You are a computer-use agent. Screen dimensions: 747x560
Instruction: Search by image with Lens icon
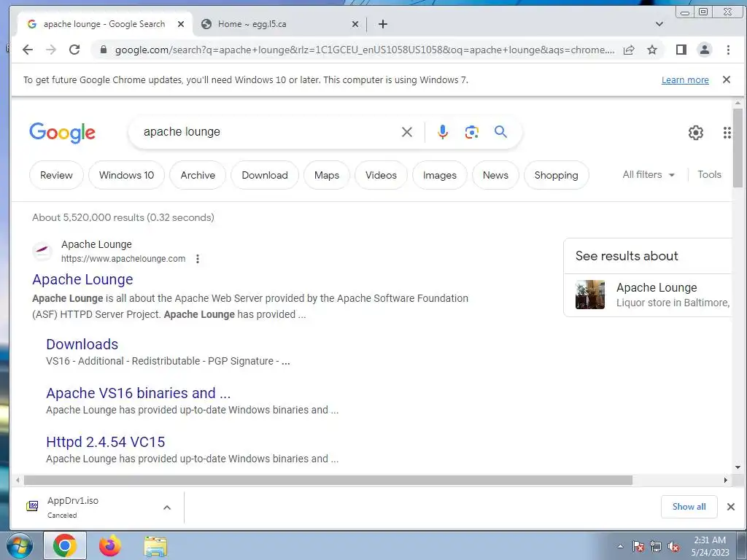point(472,132)
